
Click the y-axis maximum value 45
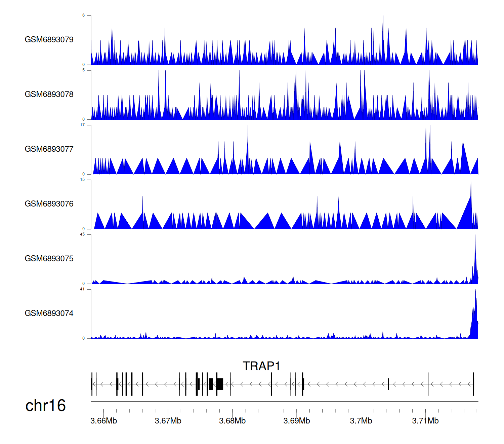(x=82, y=234)
